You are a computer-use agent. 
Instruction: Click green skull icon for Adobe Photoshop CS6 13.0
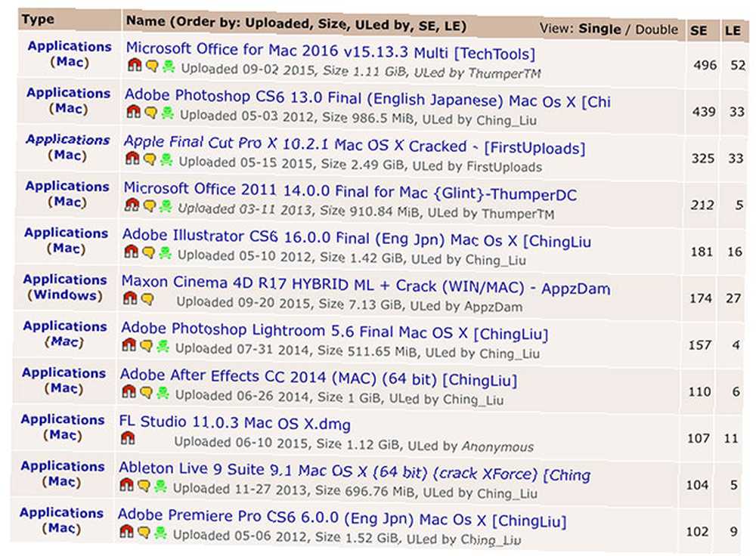(167, 113)
